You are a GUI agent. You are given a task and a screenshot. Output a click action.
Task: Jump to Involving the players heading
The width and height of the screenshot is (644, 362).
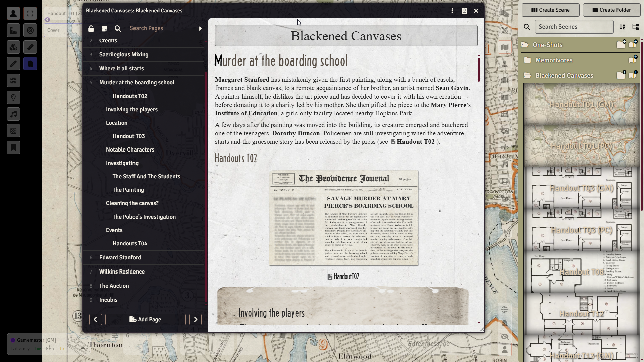pos(131,109)
